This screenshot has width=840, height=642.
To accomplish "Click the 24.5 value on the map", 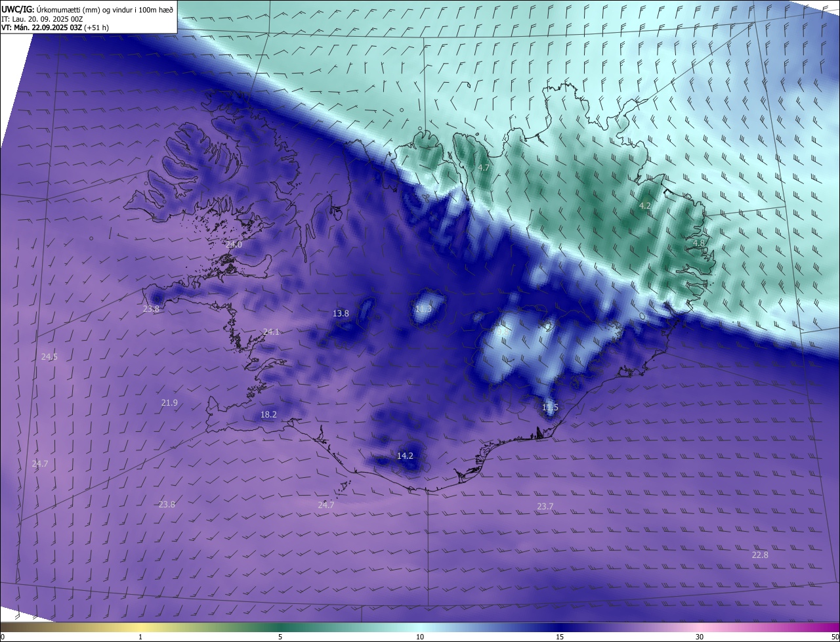I will coord(49,356).
